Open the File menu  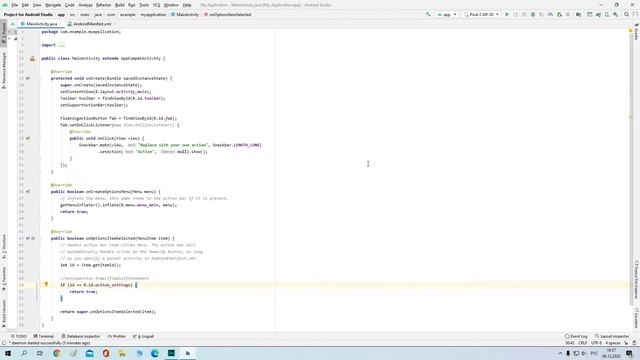(14, 5)
